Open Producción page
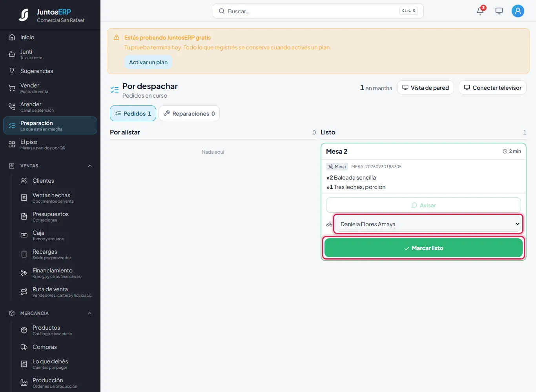 pos(57,383)
